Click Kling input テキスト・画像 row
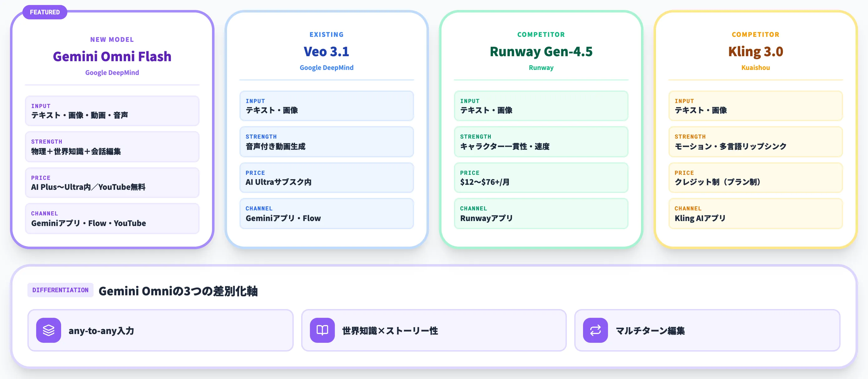The height and width of the screenshot is (379, 868). tap(755, 106)
